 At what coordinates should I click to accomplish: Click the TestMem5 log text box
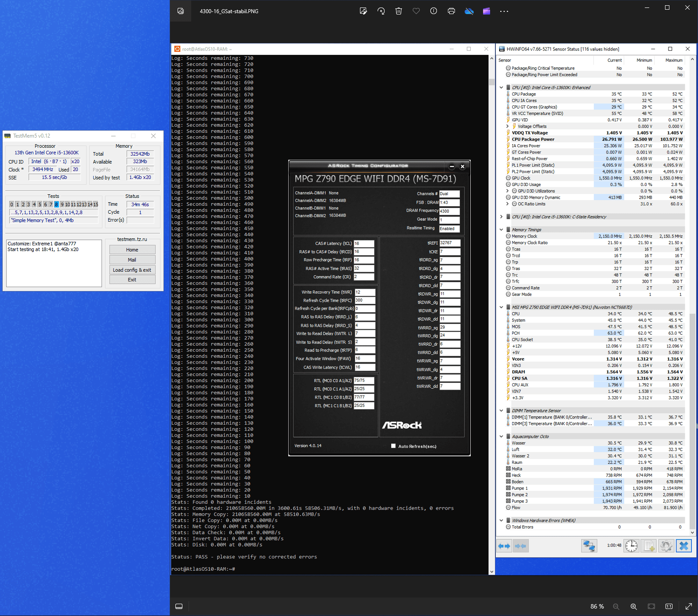(x=54, y=263)
